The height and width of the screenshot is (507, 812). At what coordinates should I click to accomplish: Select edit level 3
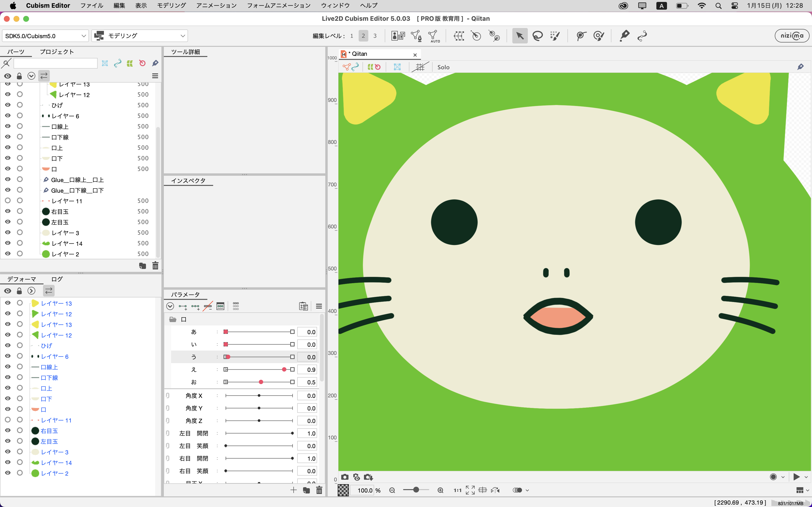(375, 36)
